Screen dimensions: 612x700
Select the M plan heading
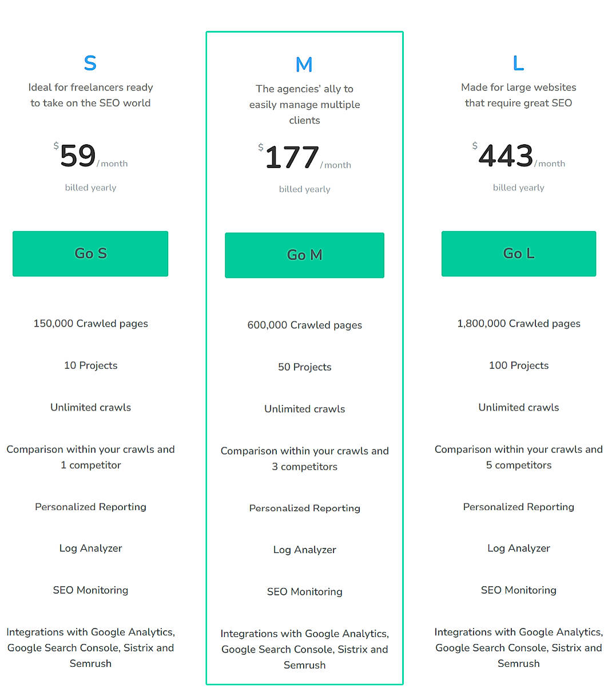coord(304,65)
